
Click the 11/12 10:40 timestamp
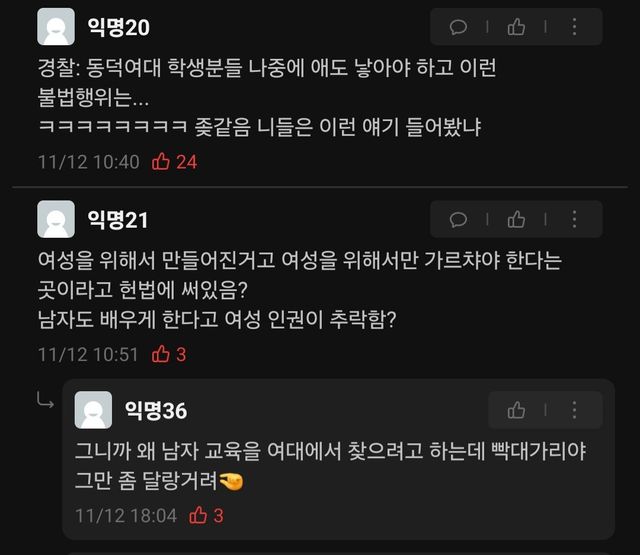tap(89, 162)
